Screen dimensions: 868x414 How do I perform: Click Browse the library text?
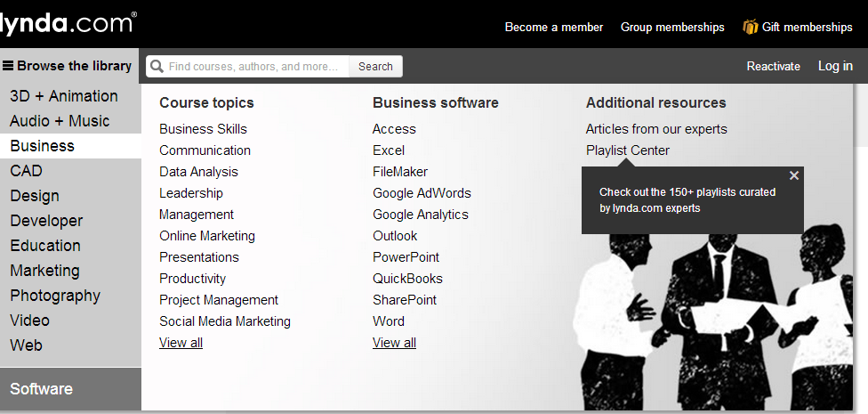(74, 66)
